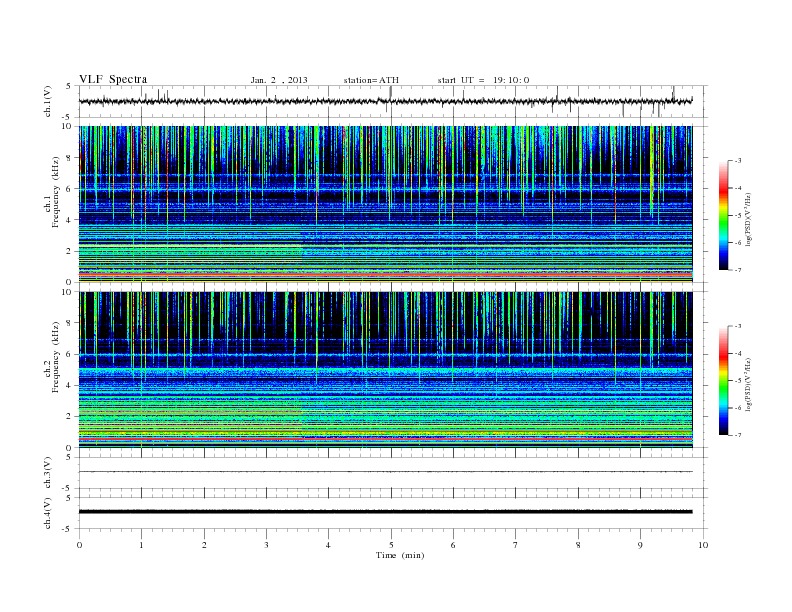Viewport: 792px width, 612px height.
Task: Click time-axis tick label '9'
Action: pos(640,545)
